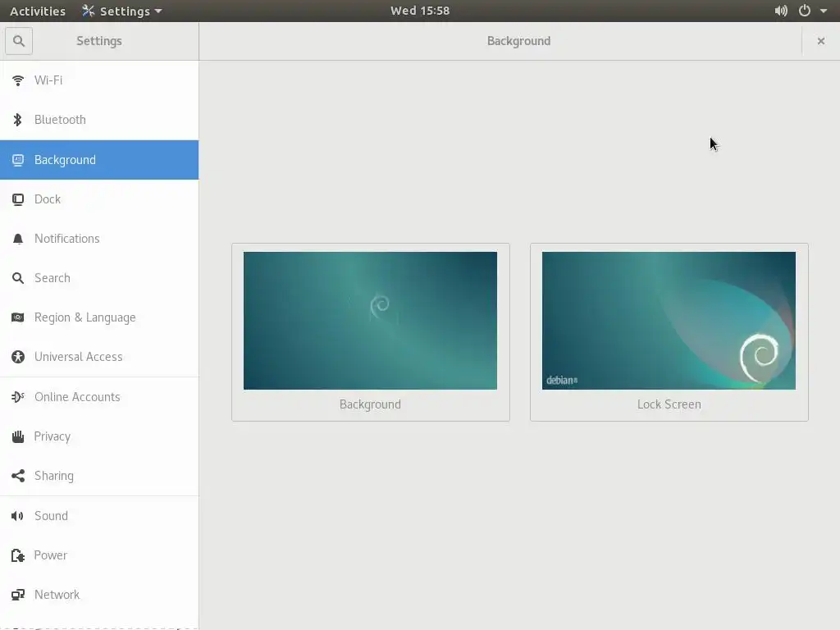Open Region & Language settings
Screen dimensions: 840x630
pos(99,317)
